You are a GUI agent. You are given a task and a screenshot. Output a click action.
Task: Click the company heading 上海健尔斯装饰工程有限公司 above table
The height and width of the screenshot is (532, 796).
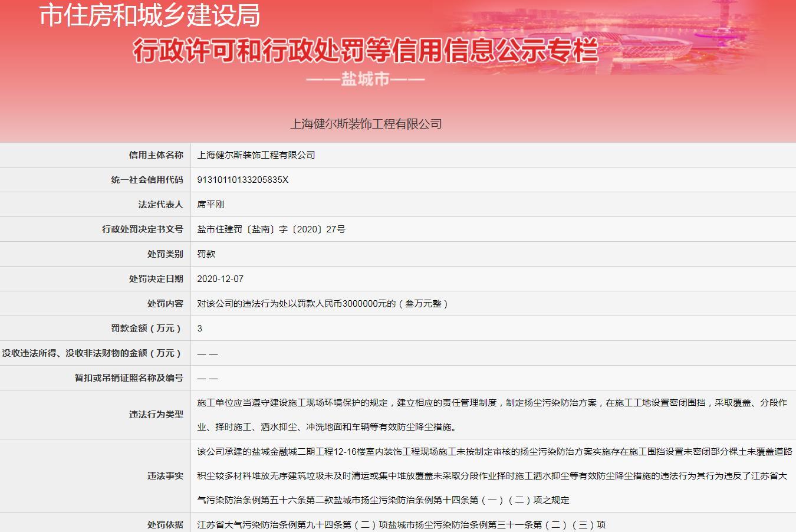click(x=366, y=124)
